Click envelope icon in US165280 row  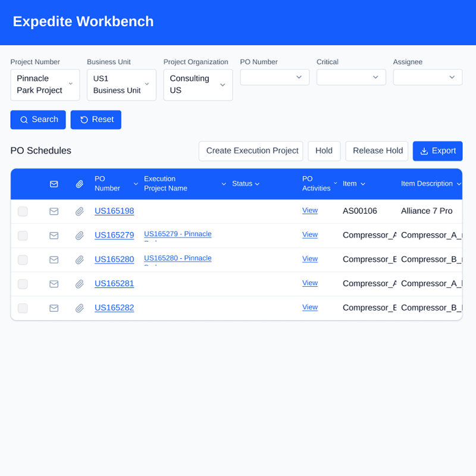click(x=54, y=260)
